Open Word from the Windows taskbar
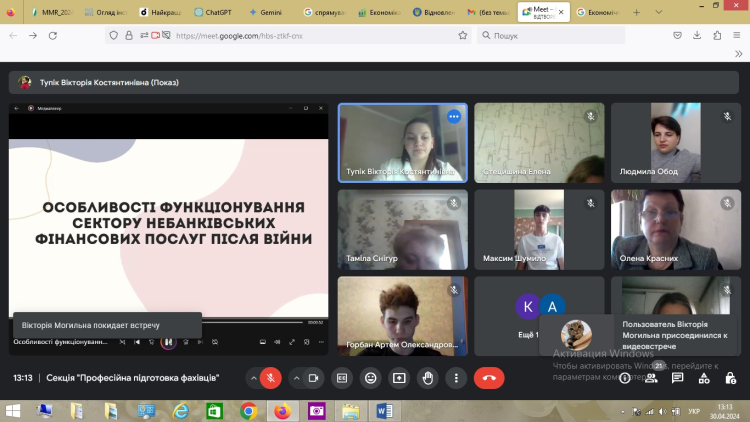This screenshot has width=750, height=422. pyautogui.click(x=386, y=410)
